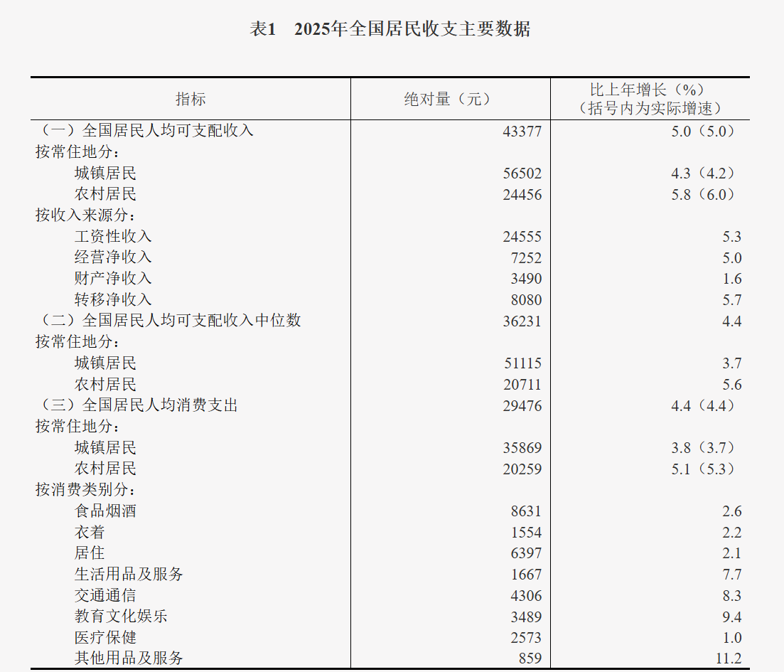784x672 pixels.
Task: Click the 其他用品及服务 row label
Action: (129, 658)
